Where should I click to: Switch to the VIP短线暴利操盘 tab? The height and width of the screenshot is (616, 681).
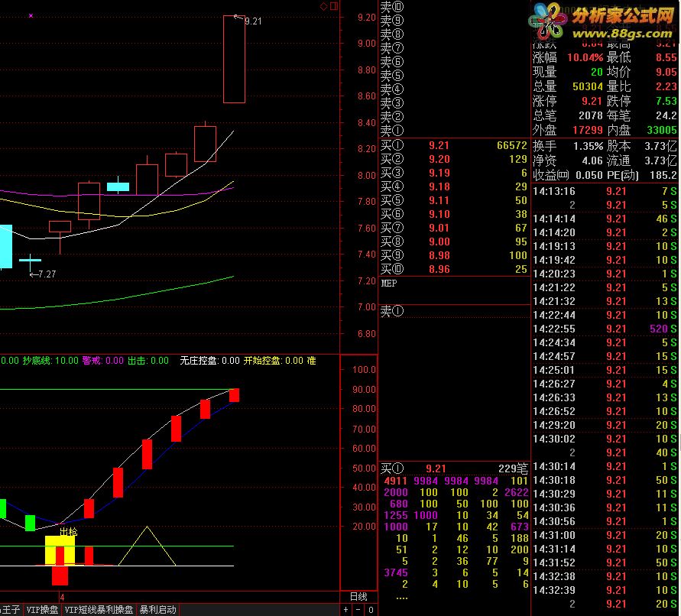[x=99, y=610]
